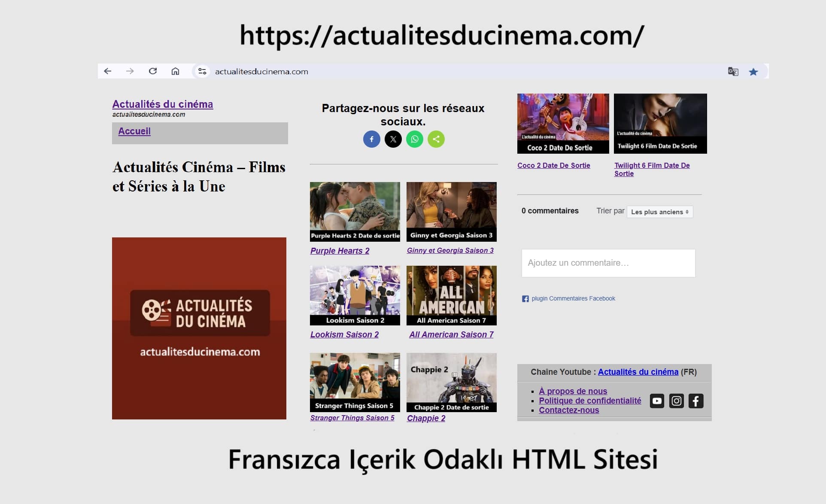Image resolution: width=826 pixels, height=504 pixels.
Task: Open the Purple Hearts 2 thumbnail
Action: coord(355,211)
